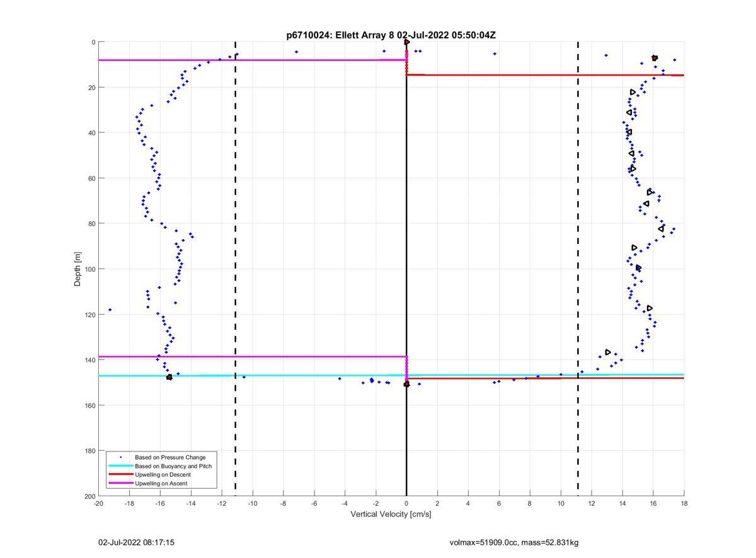Screen dimensions: 756x558
Task: Click the 'Based on Pressure Change' legend entry
Action: (170, 457)
